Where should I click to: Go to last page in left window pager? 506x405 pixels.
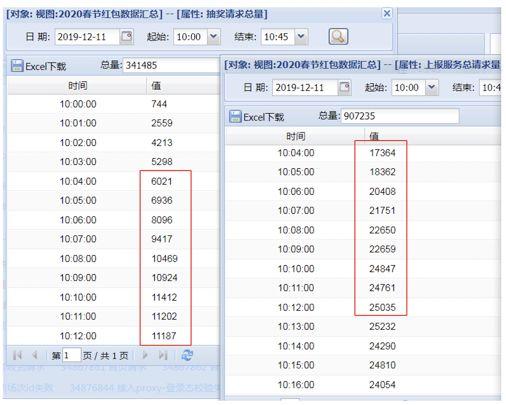pyautogui.click(x=163, y=355)
